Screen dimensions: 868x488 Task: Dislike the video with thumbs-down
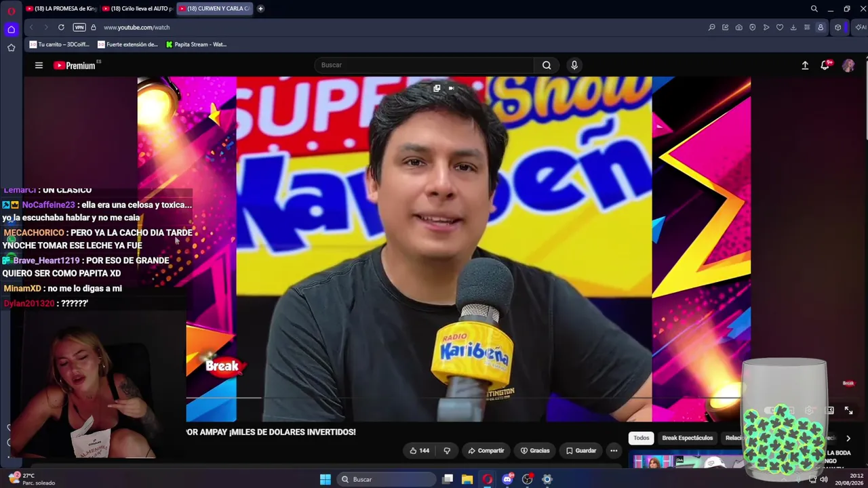[x=447, y=451]
